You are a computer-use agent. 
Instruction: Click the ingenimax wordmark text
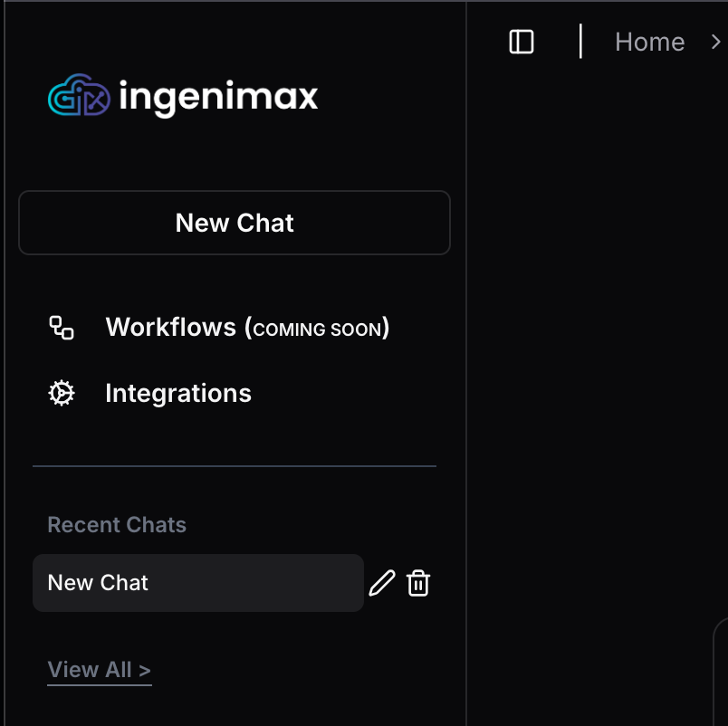pyautogui.click(x=218, y=97)
